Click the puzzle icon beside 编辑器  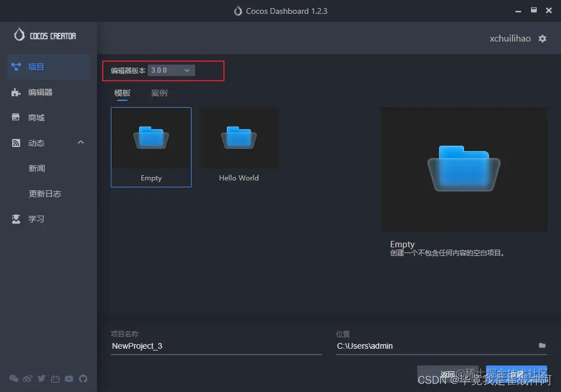pos(16,93)
